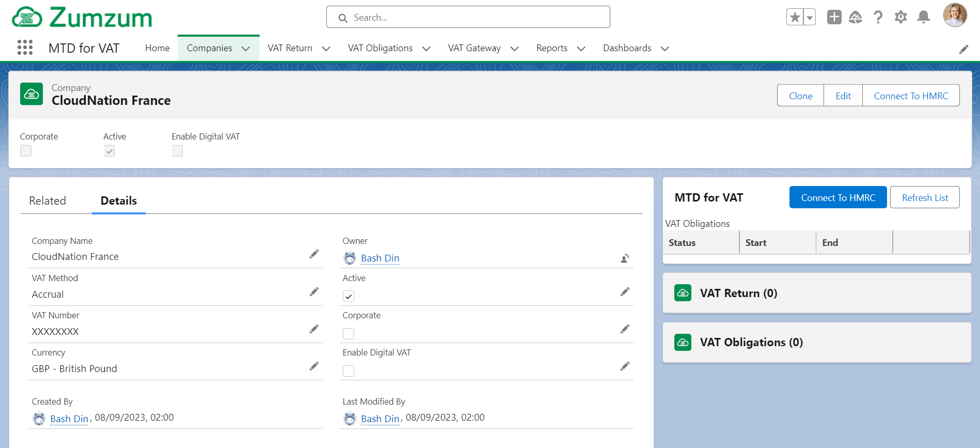980x448 pixels.
Task: Toggle Enable Digital VAT checkbox in highlights panel
Action: point(177,150)
